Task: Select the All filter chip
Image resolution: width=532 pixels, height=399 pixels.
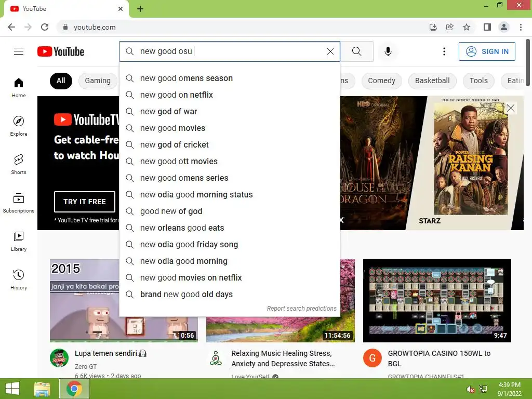Action: (61, 81)
